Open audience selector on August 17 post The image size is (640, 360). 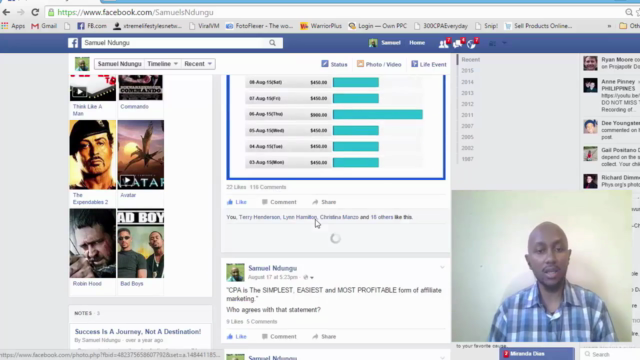tap(309, 278)
